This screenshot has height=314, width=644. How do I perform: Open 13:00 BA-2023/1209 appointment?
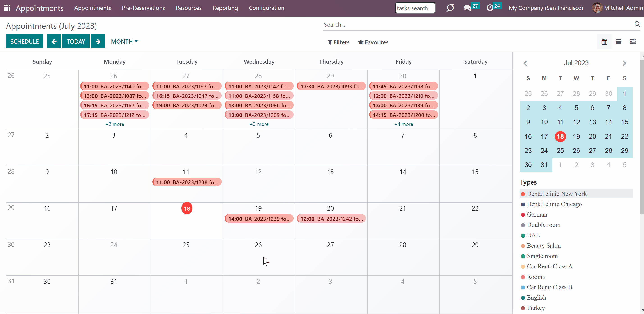coord(259,115)
